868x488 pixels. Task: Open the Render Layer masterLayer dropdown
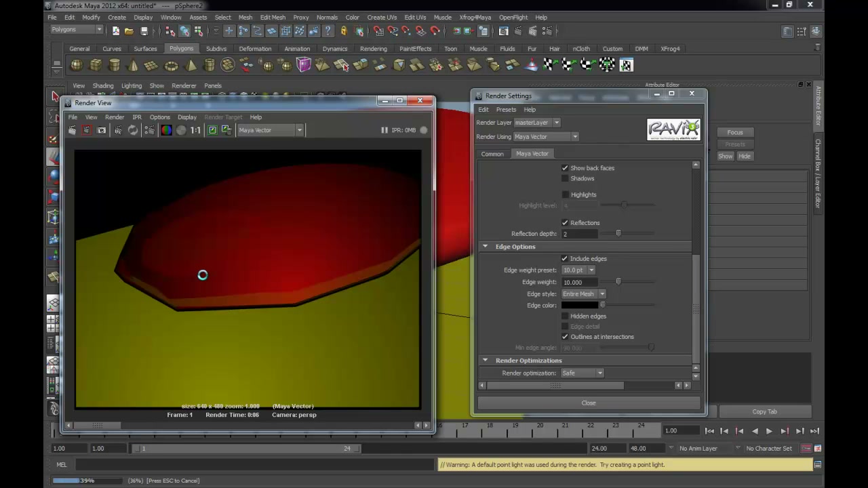coord(537,123)
